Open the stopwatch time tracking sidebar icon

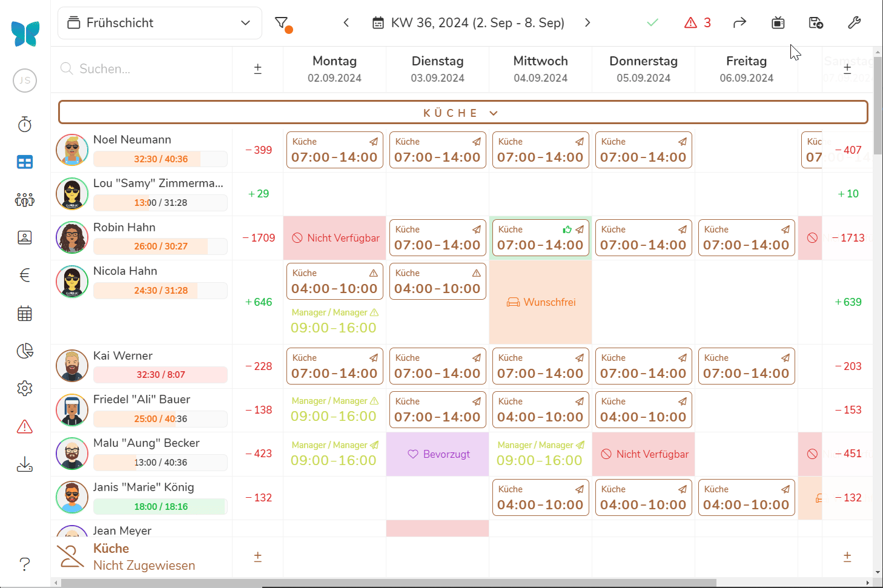(25, 125)
